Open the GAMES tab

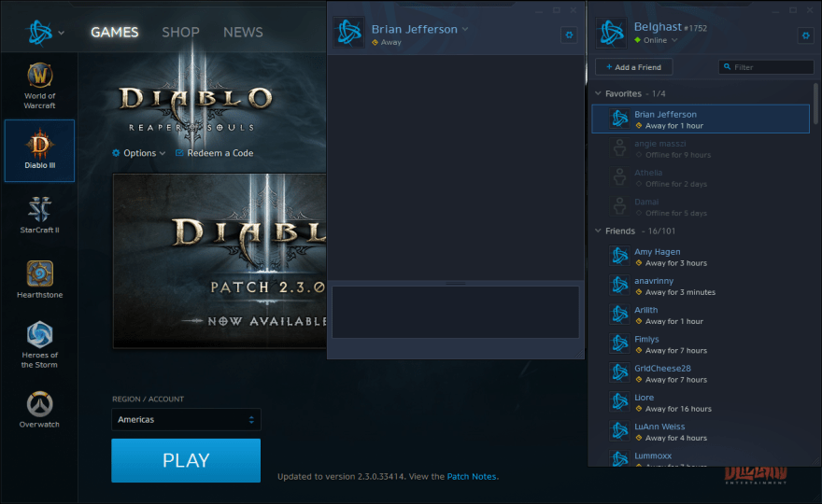tap(115, 33)
